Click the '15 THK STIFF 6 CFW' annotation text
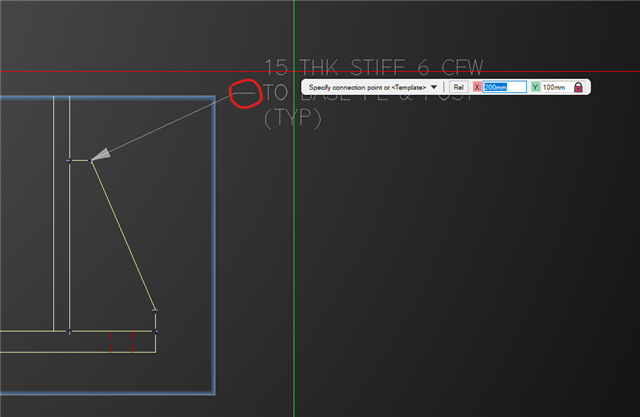 click(x=374, y=67)
